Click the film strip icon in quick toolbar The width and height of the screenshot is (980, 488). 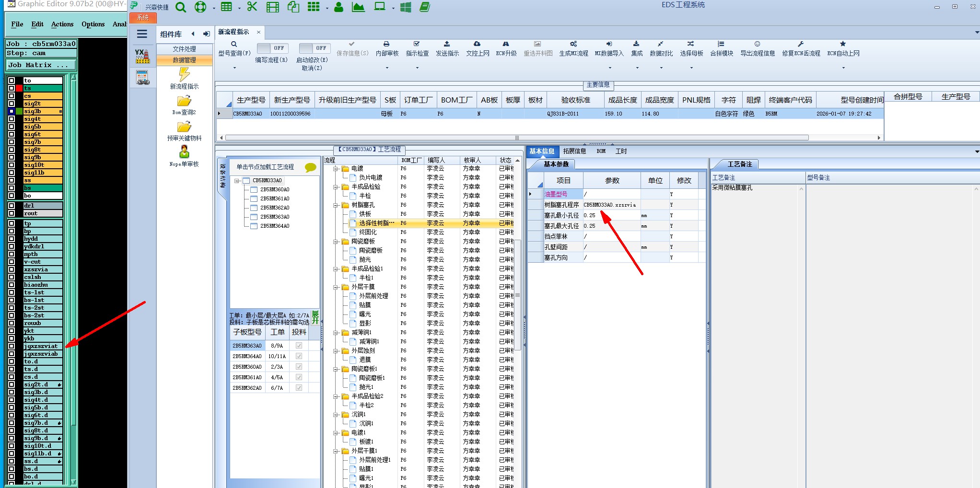click(x=273, y=7)
